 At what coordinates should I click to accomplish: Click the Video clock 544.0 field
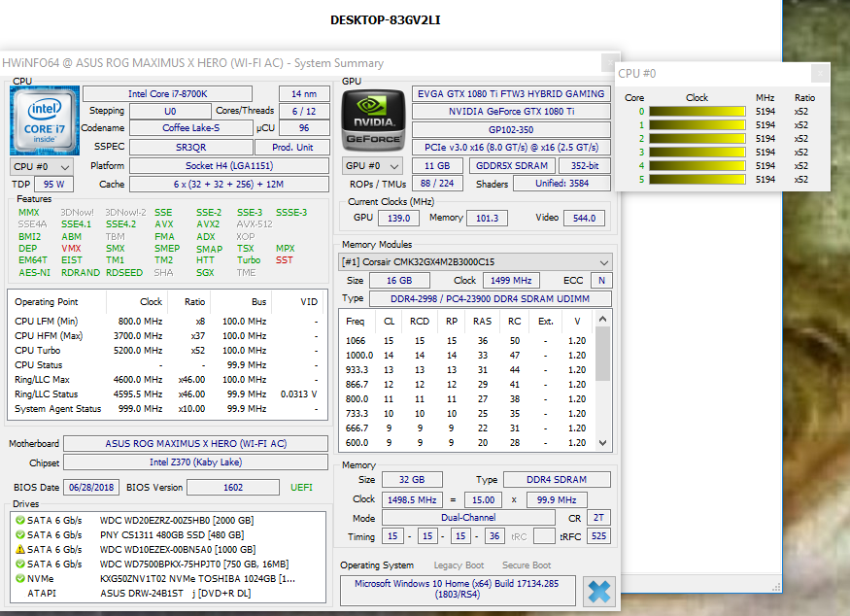(x=584, y=218)
